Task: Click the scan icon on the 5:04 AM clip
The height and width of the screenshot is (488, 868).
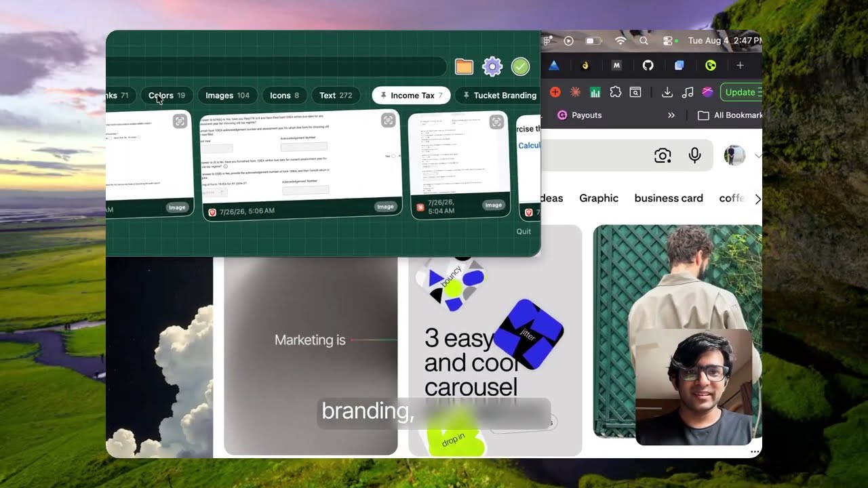Action: [x=496, y=122]
